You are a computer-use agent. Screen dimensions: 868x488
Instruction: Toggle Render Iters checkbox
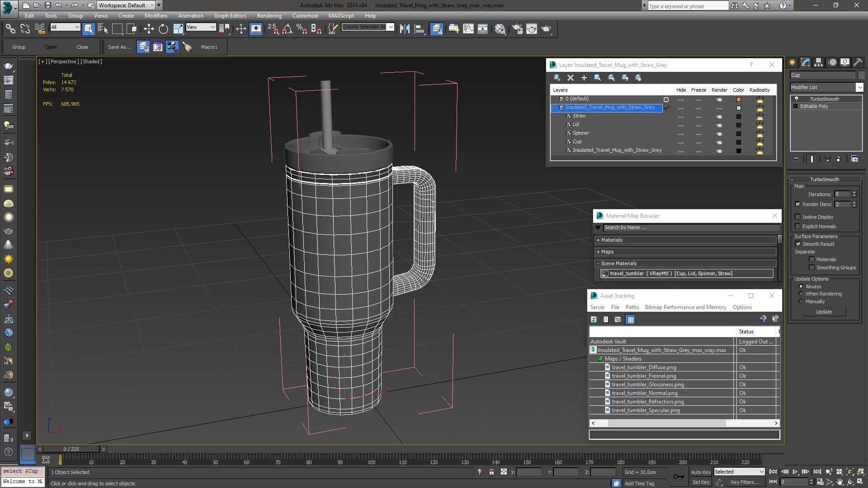coord(797,204)
